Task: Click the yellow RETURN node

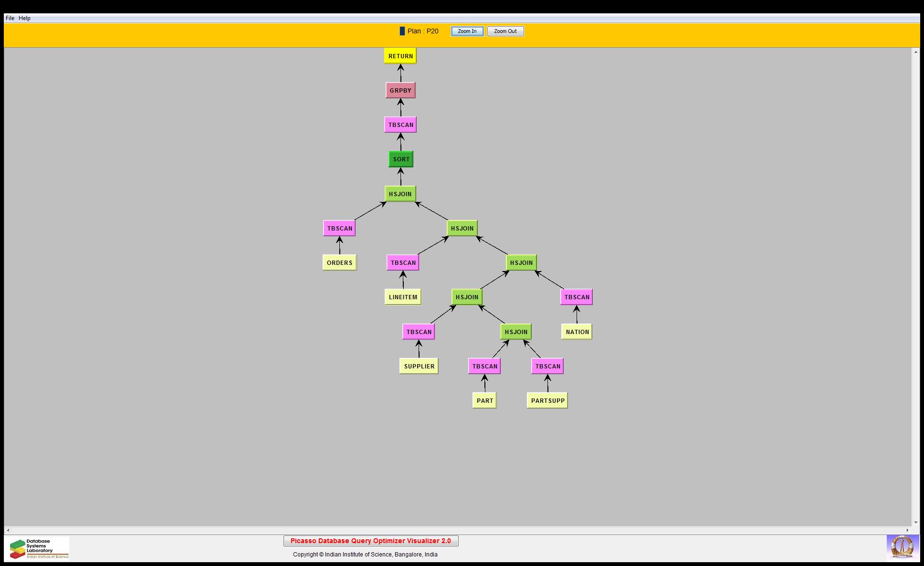Action: click(400, 56)
